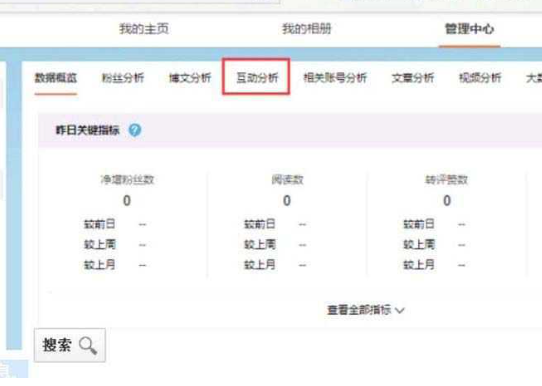
Task: Click the 阅读数 label
Action: (x=287, y=180)
